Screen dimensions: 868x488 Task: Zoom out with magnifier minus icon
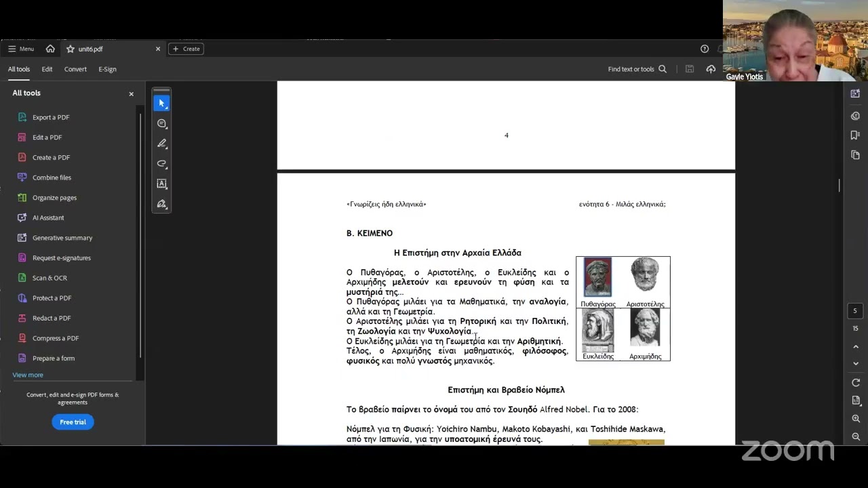click(x=856, y=437)
